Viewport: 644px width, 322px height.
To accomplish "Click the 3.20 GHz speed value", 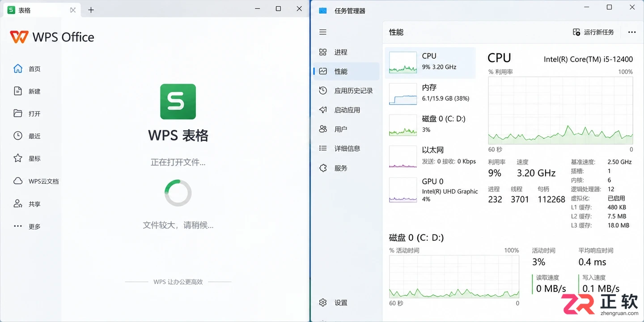I will point(536,173).
